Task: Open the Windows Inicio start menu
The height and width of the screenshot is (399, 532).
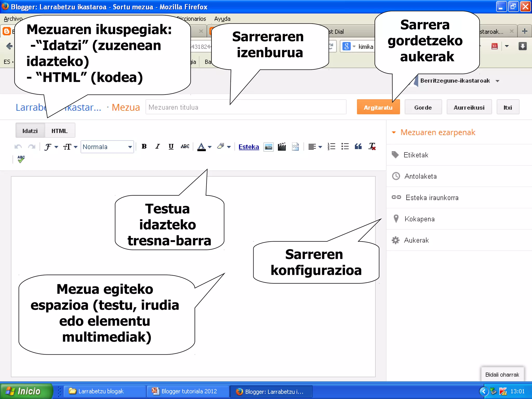Action: click(x=26, y=391)
